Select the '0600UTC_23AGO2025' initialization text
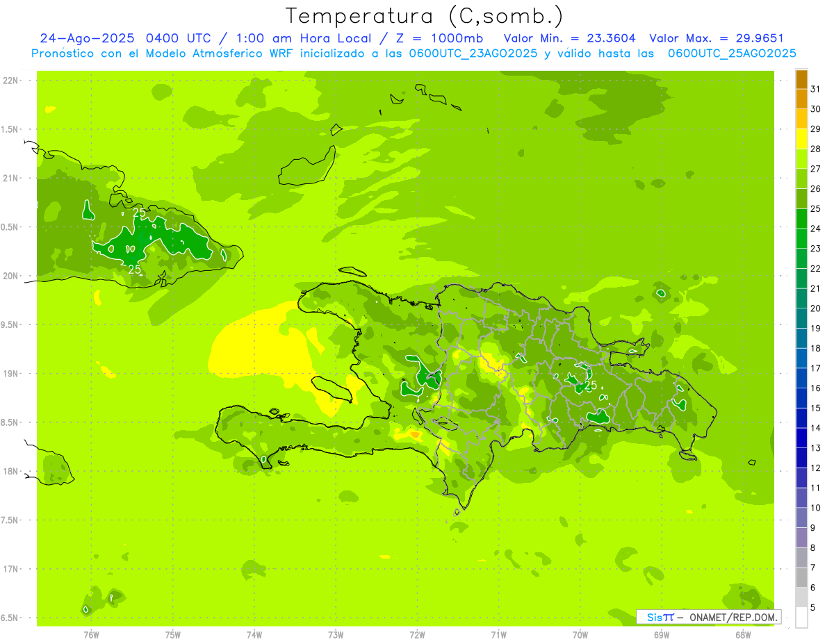 pyautogui.click(x=473, y=53)
